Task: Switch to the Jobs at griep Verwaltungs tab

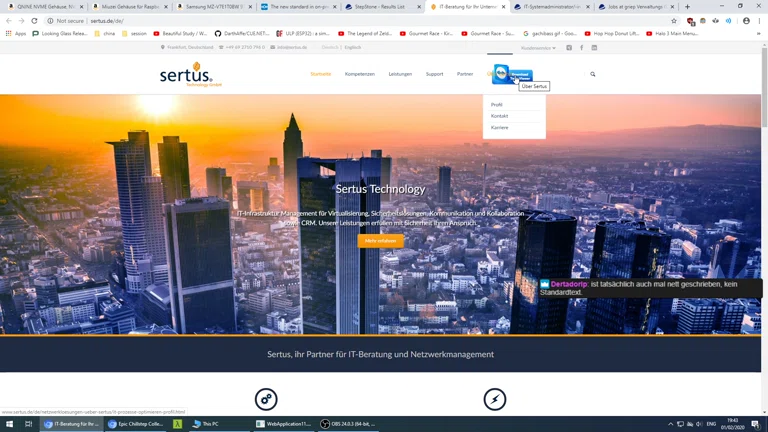Action: (x=636, y=7)
